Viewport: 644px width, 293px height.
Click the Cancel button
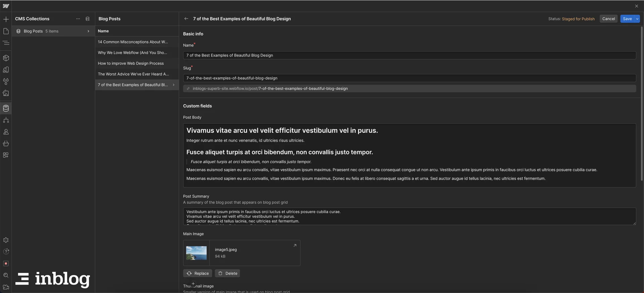pyautogui.click(x=608, y=19)
